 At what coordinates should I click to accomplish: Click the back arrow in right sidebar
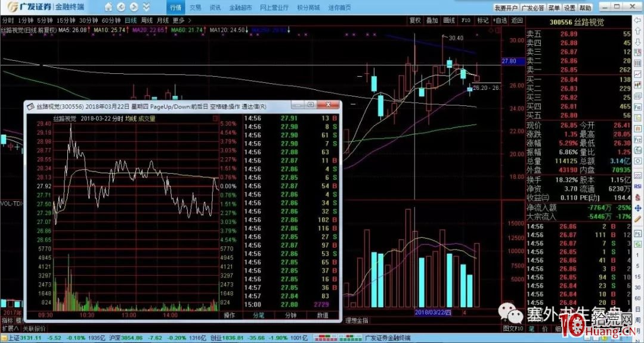(637, 20)
